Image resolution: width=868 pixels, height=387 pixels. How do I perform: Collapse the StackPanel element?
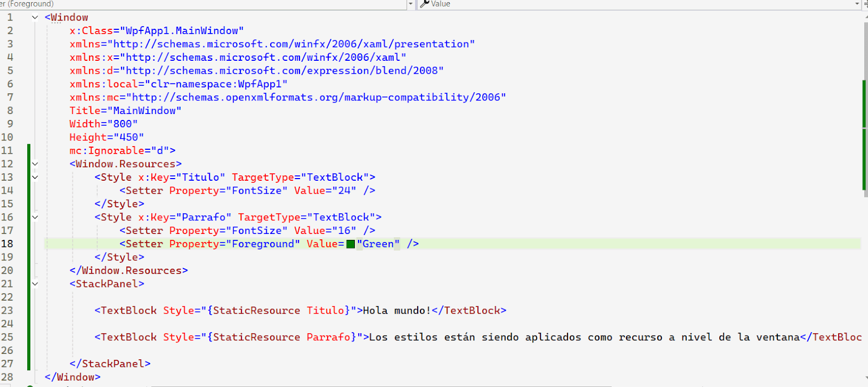pyautogui.click(x=35, y=284)
